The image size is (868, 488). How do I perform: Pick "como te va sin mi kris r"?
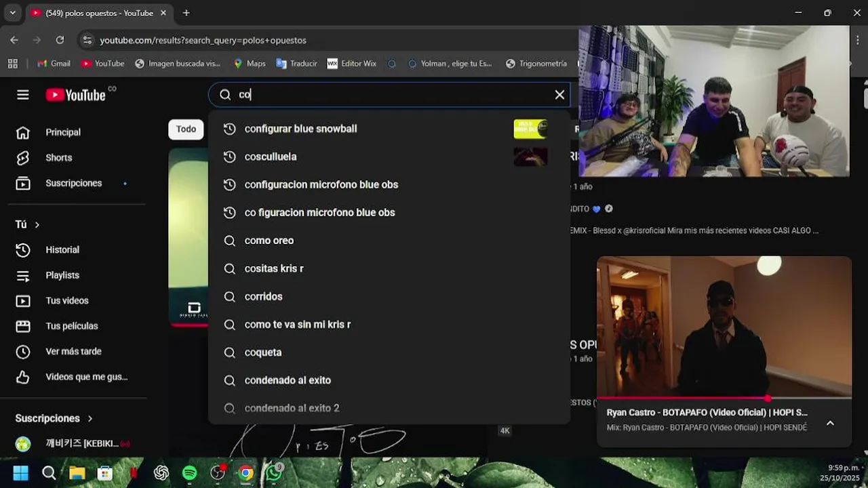click(389, 324)
